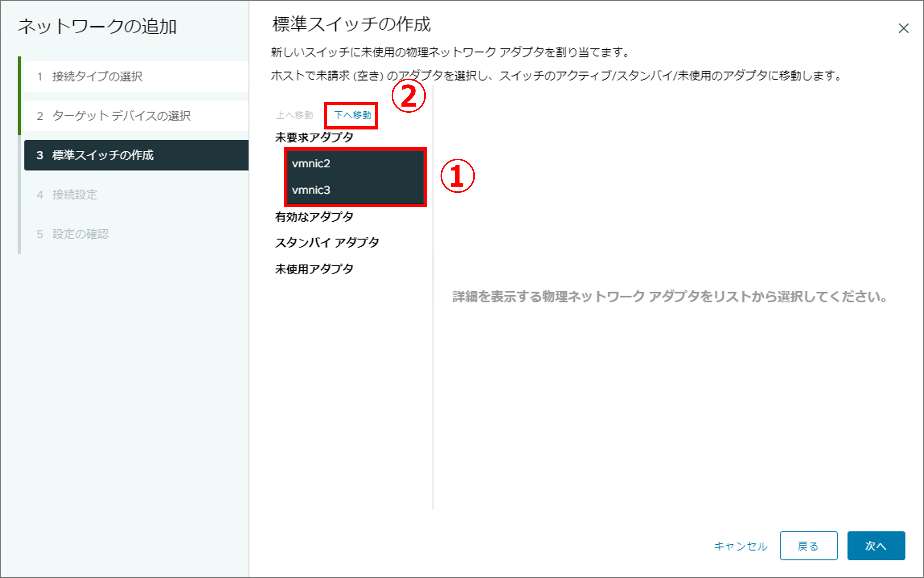This screenshot has width=924, height=578.
Task: Click the 戻る button
Action: coord(808,546)
